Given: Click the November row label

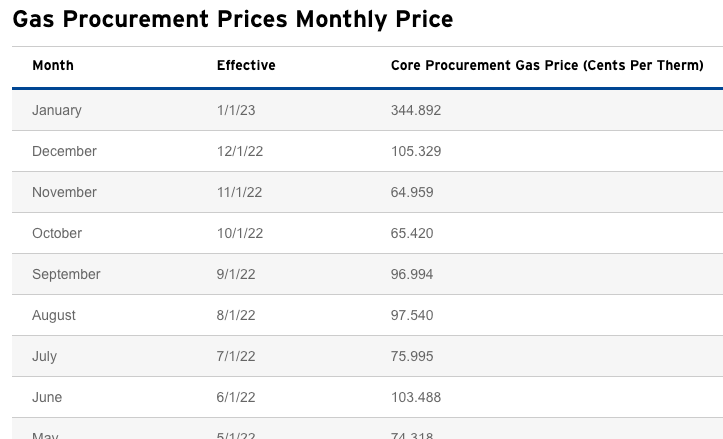Looking at the screenshot, I should tap(64, 192).
